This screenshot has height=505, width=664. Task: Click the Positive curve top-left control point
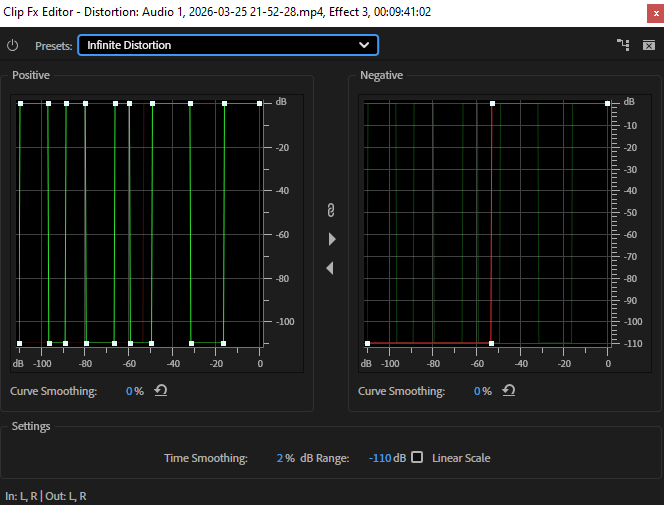click(20, 103)
